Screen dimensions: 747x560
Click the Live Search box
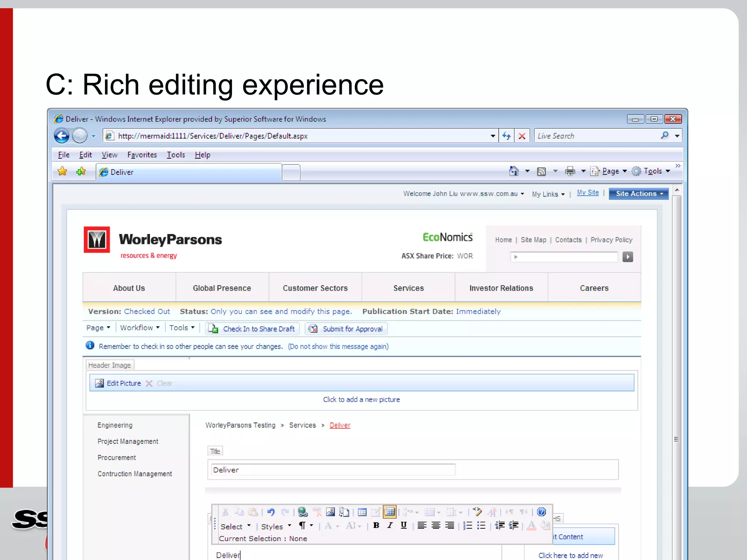click(597, 136)
